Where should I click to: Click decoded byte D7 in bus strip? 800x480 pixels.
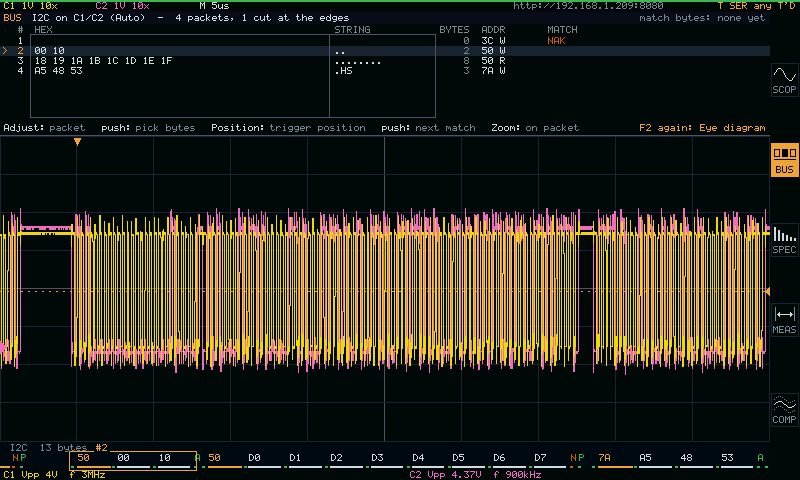pos(540,458)
